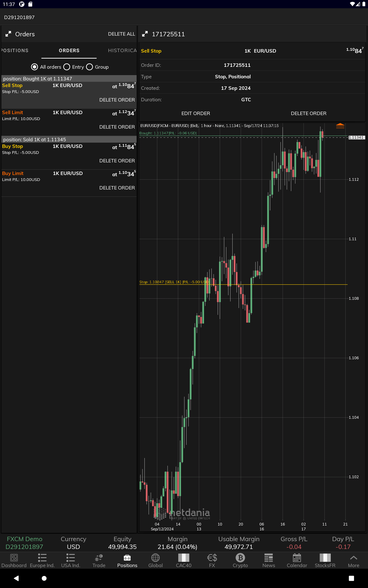
Task: Select the Buy Stop 1K EUR/USD order row
Action: point(69,156)
